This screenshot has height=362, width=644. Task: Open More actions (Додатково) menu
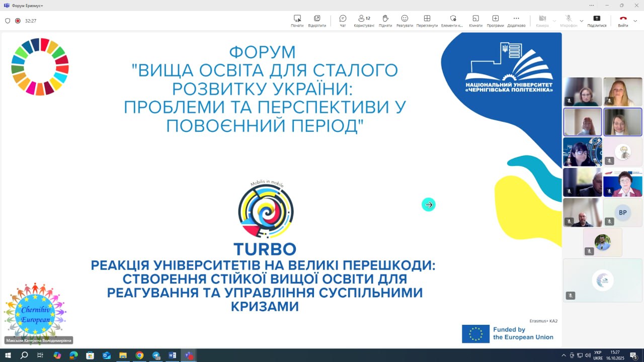point(516,20)
